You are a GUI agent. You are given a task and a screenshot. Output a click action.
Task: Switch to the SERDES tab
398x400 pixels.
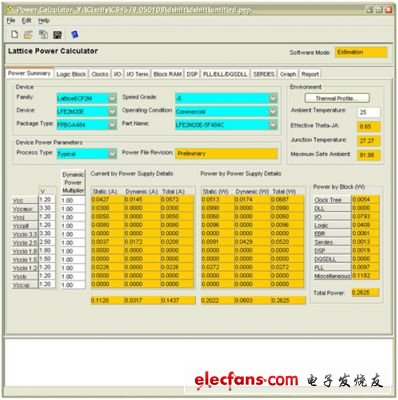pos(264,74)
